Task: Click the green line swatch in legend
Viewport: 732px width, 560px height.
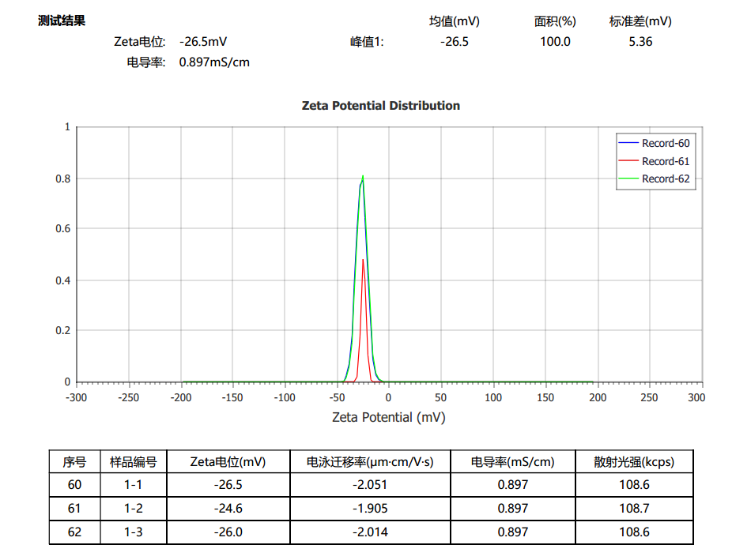Action: click(x=628, y=179)
